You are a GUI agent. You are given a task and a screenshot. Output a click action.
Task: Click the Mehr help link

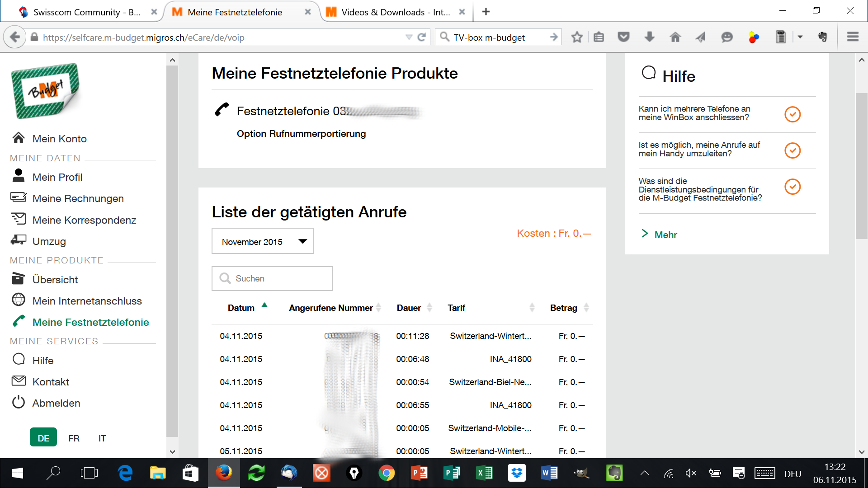pos(665,235)
